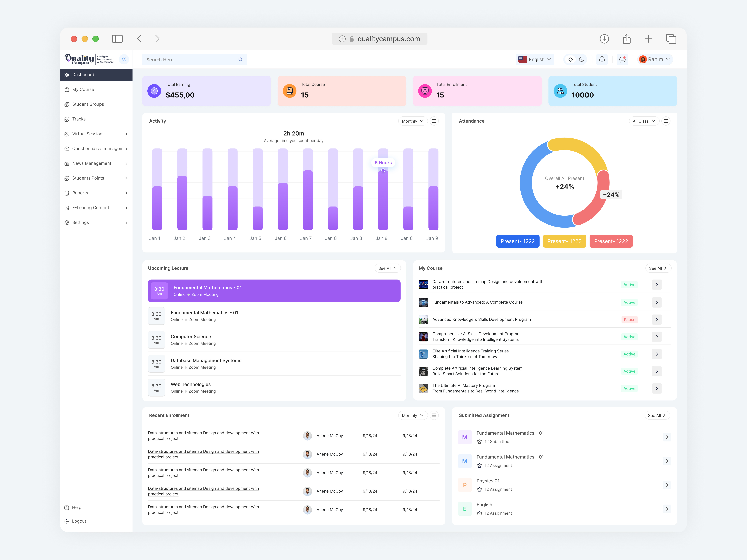The image size is (747, 560).
Task: Select the blue Present-1222 legend chip
Action: pos(518,241)
